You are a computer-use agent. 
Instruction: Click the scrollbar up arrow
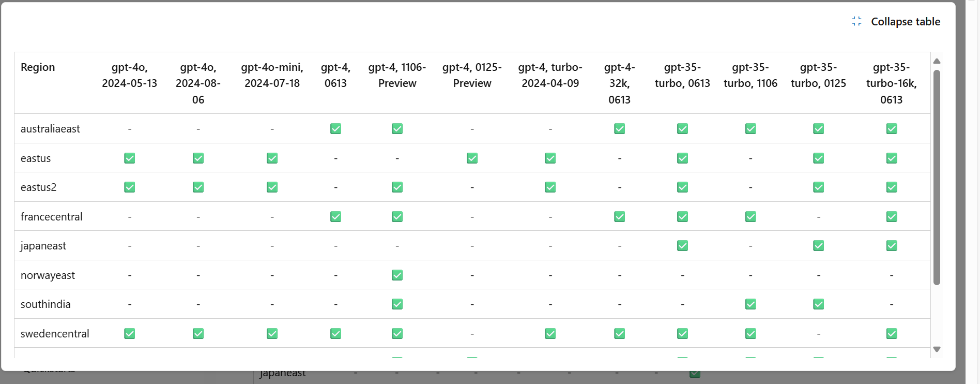pos(937,61)
